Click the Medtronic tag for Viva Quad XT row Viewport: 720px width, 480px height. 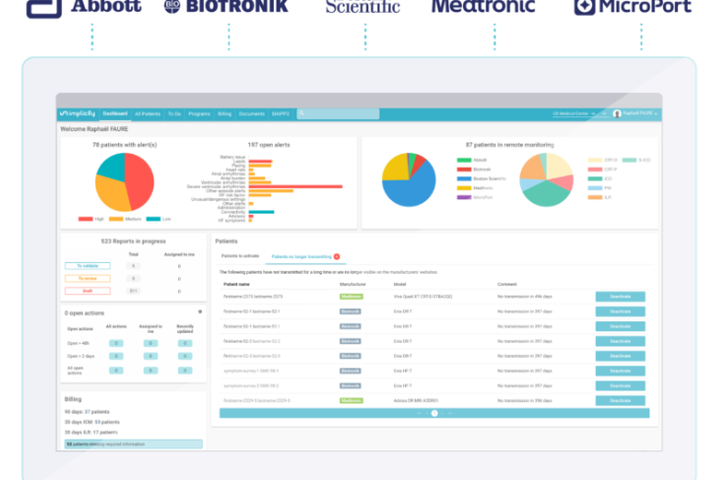pos(351,297)
